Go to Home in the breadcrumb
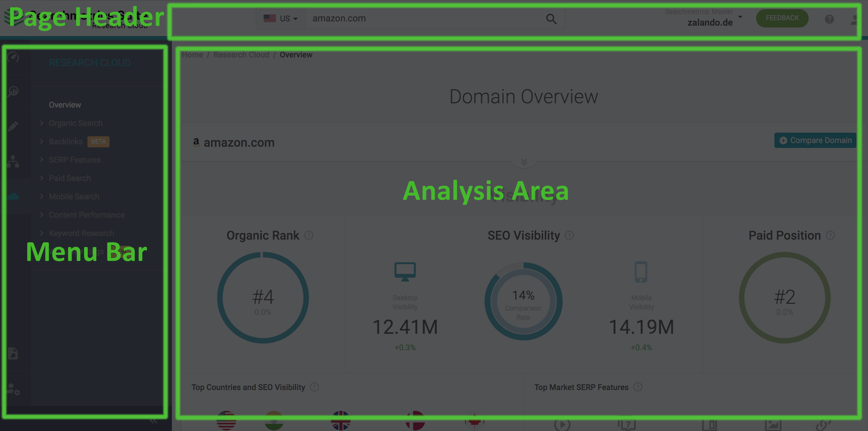The height and width of the screenshot is (431, 868). click(x=192, y=55)
